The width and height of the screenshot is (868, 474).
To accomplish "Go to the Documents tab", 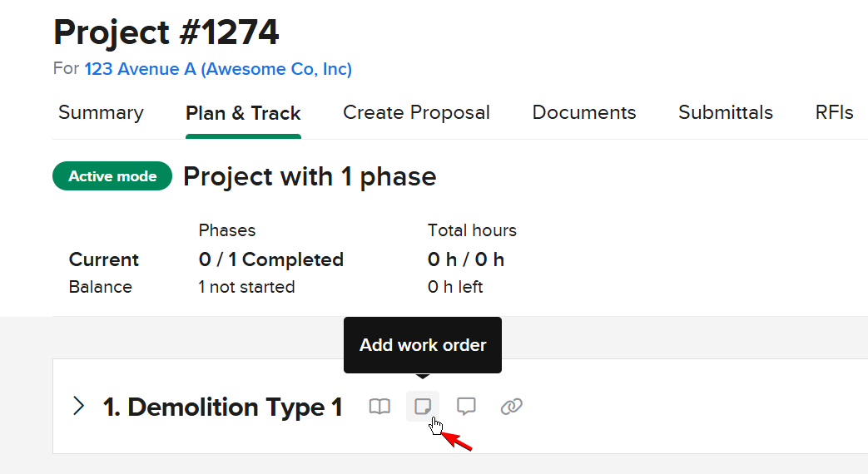I will coord(584,113).
